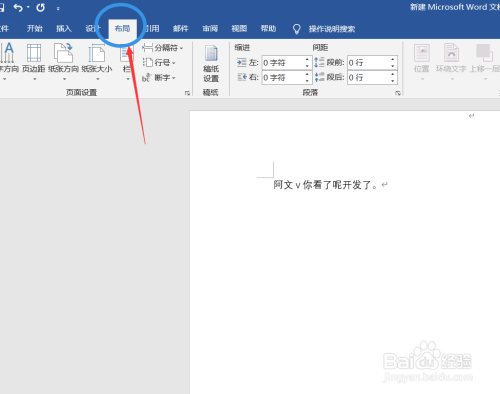The width and height of the screenshot is (500, 394).
Task: Click the right indent 右 input field
Action: coord(286,77)
